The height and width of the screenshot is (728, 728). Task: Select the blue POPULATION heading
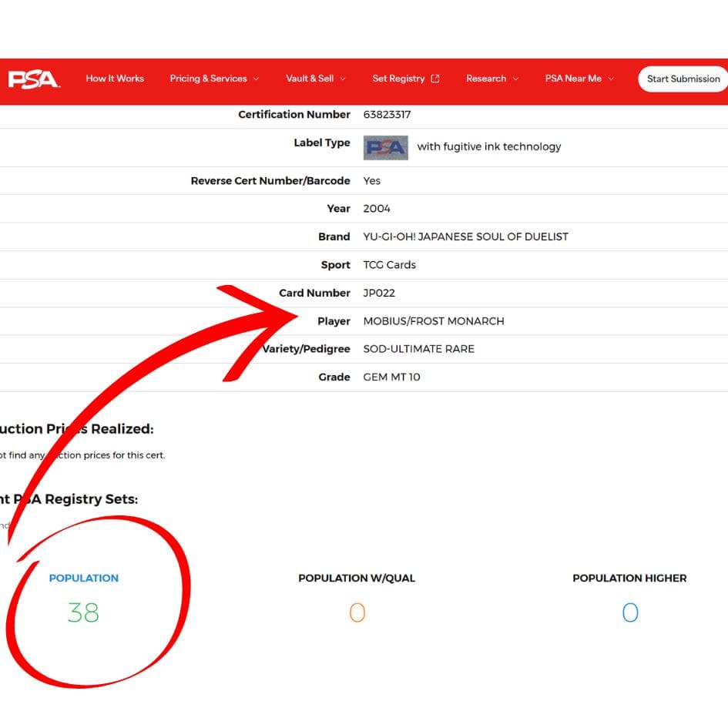point(83,578)
